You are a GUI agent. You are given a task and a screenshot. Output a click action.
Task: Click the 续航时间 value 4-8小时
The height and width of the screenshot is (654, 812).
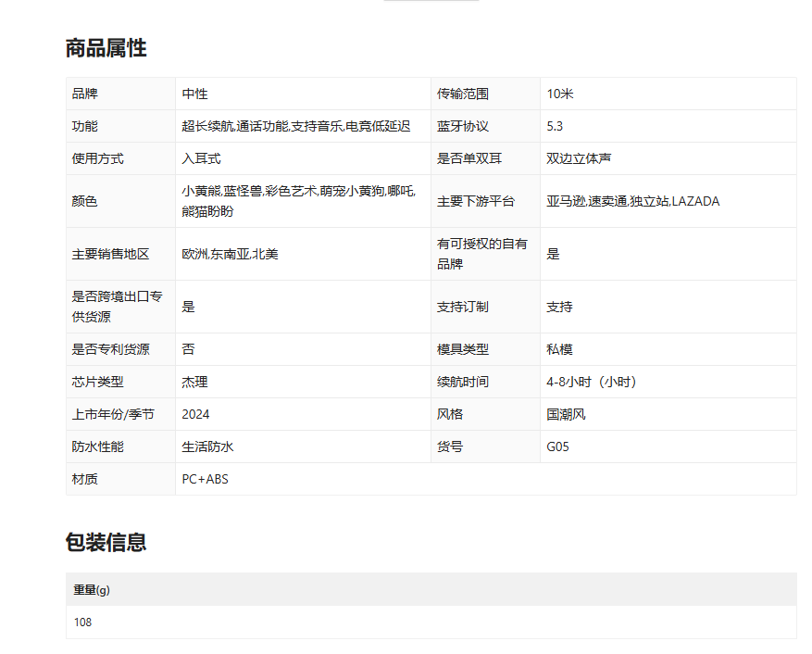pos(591,382)
